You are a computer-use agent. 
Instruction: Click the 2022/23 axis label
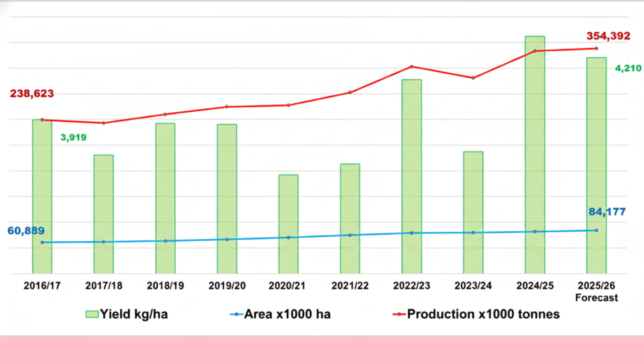tap(411, 285)
